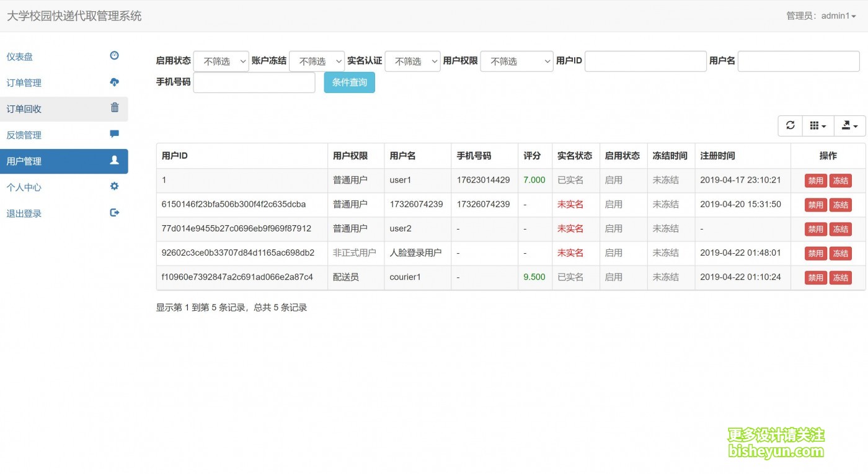Click the 用户ID search input field
868x474 pixels.
[645, 61]
